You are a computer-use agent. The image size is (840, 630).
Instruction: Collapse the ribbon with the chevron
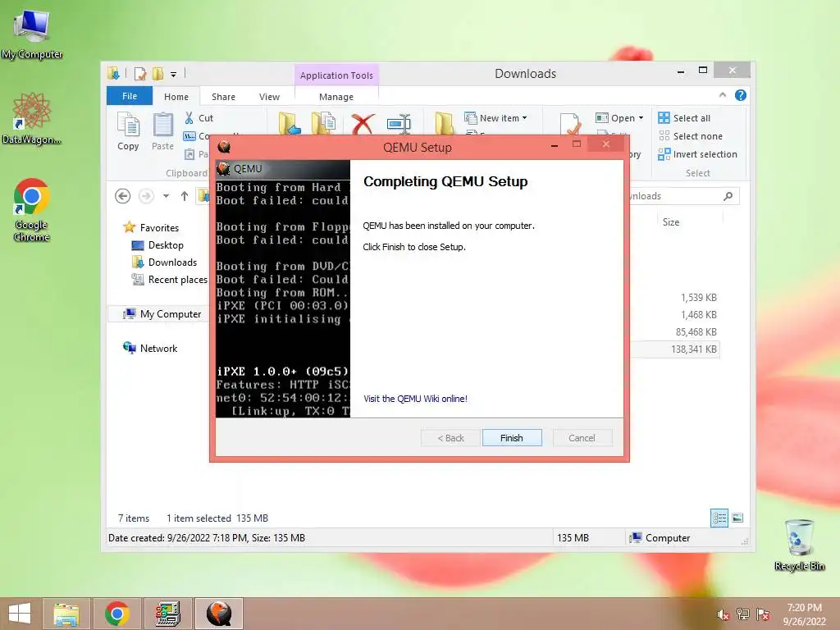point(723,95)
